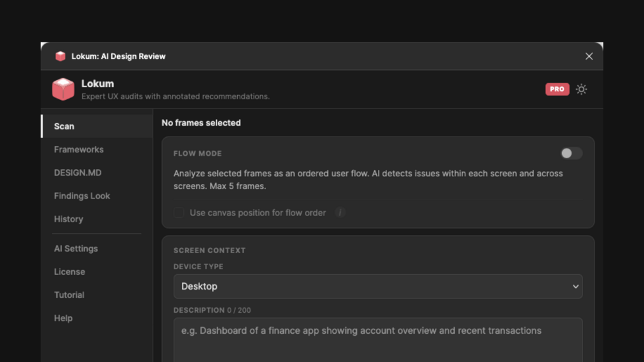644x362 pixels.
Task: Open the Tutorial section
Action: pyautogui.click(x=69, y=295)
